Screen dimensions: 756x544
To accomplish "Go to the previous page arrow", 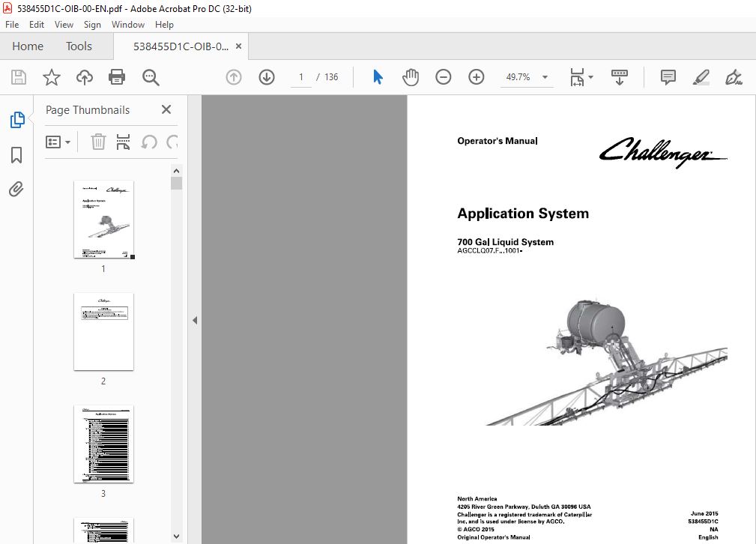I will coord(234,77).
